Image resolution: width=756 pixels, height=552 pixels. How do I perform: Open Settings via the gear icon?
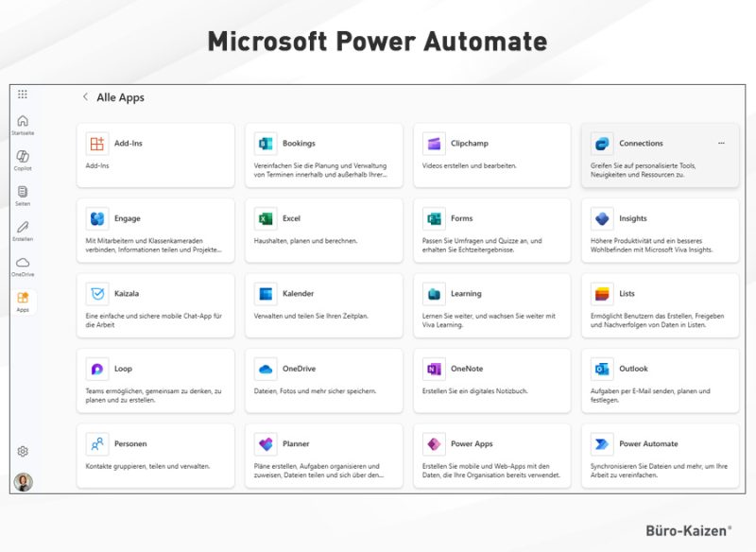pyautogui.click(x=23, y=452)
